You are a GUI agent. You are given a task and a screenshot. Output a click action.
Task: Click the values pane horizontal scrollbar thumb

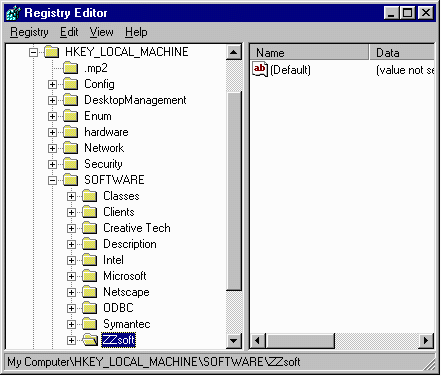300,341
